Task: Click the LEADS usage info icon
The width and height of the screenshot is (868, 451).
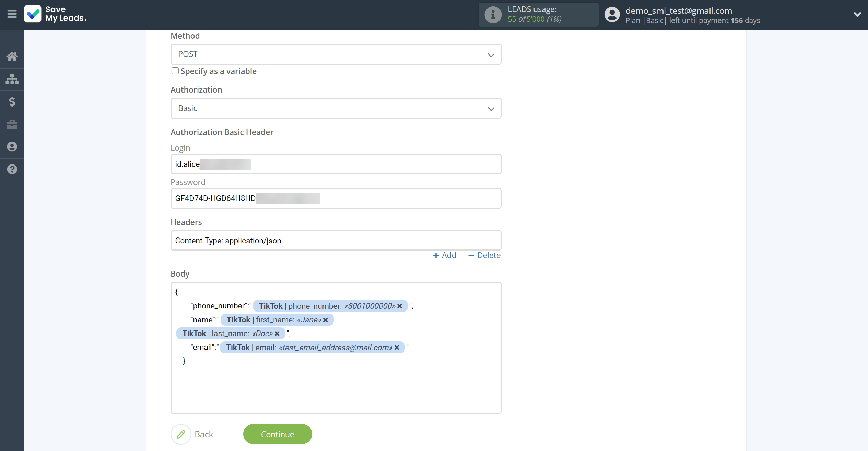Action: click(x=493, y=15)
